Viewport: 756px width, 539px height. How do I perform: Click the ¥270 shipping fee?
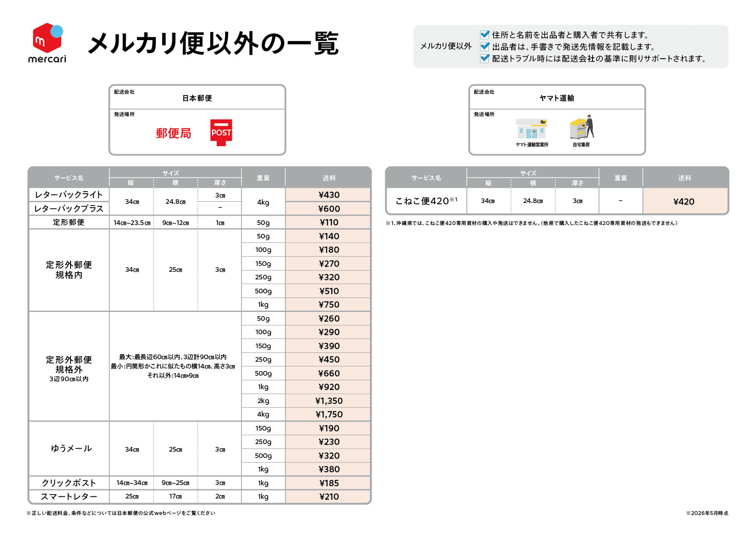pos(329,264)
